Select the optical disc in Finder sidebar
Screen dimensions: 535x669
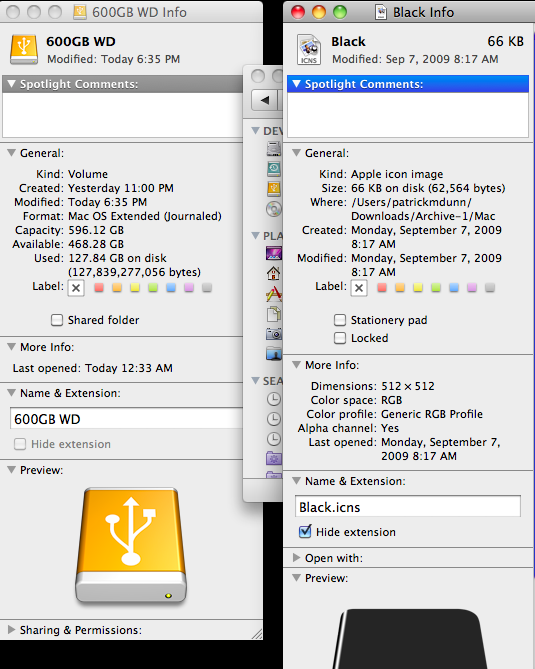click(x=273, y=209)
